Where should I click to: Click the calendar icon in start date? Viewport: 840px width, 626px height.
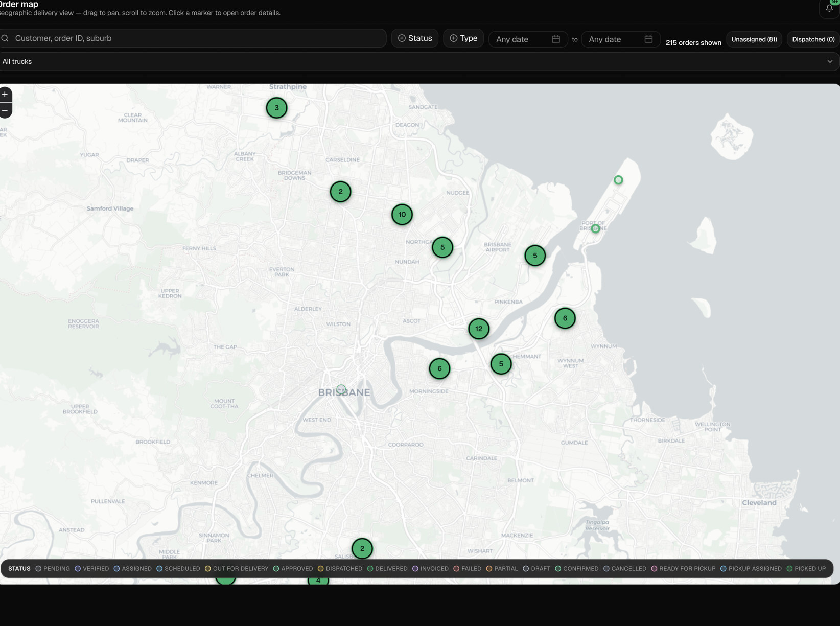click(556, 39)
